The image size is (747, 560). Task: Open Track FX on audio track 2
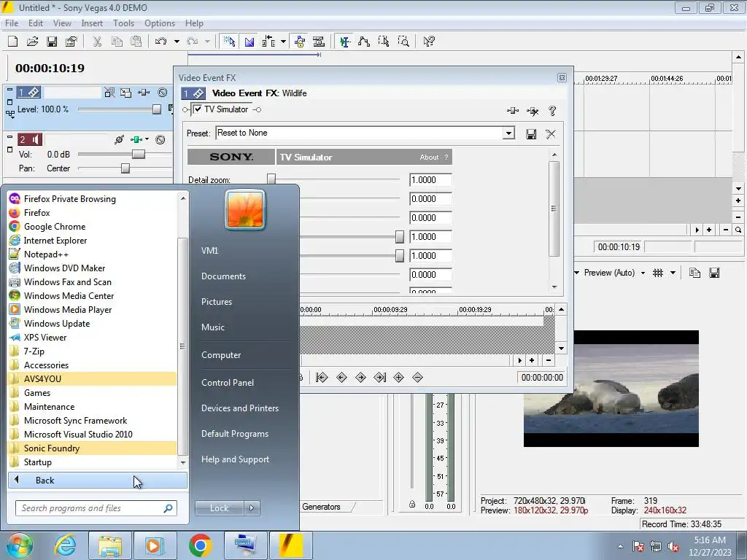coord(136,139)
